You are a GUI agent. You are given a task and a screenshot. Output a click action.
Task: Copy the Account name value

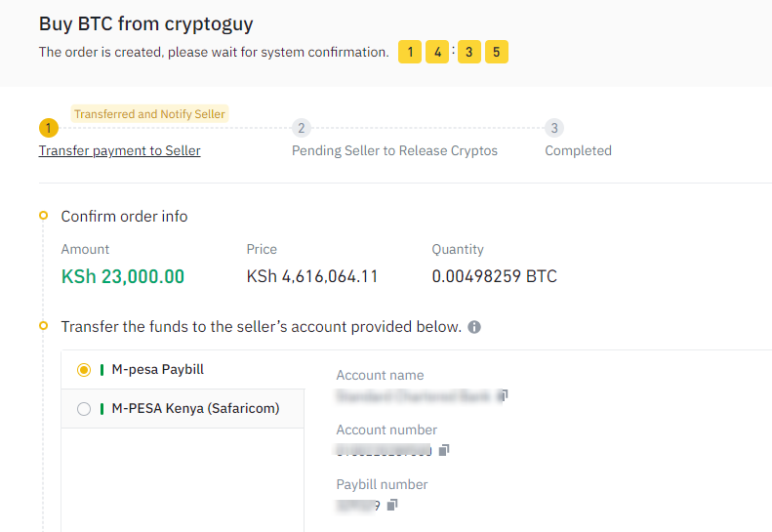coord(503,396)
